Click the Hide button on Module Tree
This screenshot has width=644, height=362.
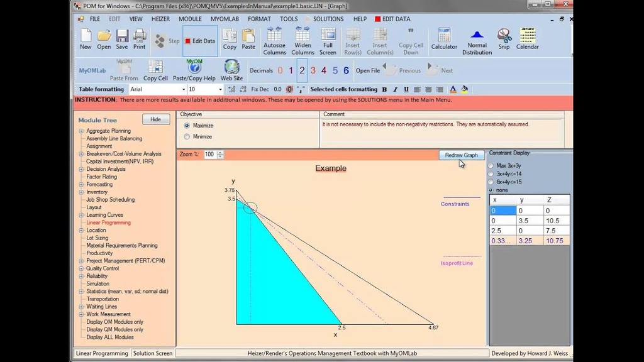(155, 119)
